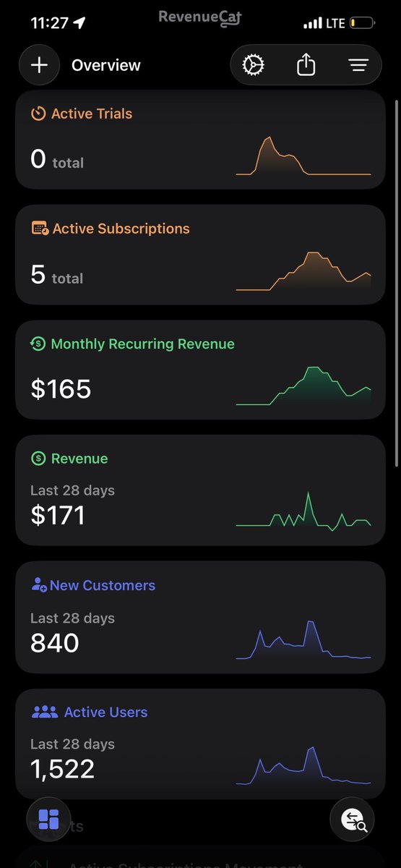The height and width of the screenshot is (868, 401).
Task: Tap the New Customers person-plus icon
Action: click(39, 585)
